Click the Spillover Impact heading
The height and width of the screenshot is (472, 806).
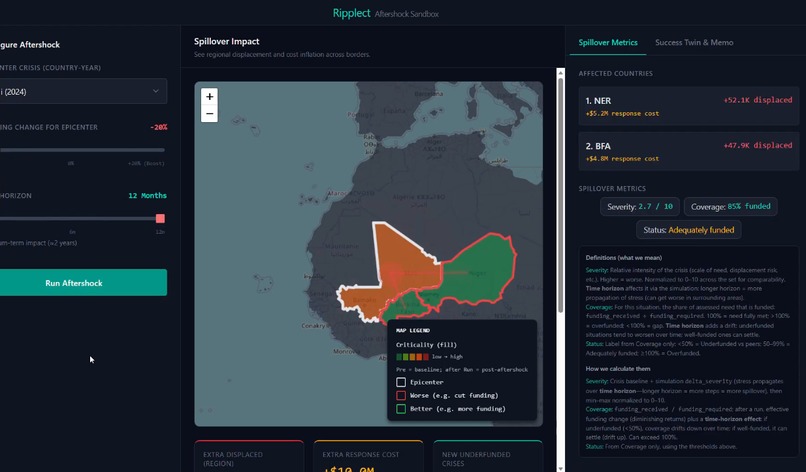coord(227,42)
